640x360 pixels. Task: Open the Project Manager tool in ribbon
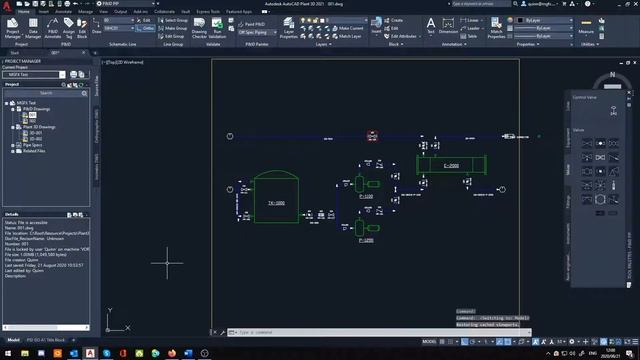click(x=12, y=27)
